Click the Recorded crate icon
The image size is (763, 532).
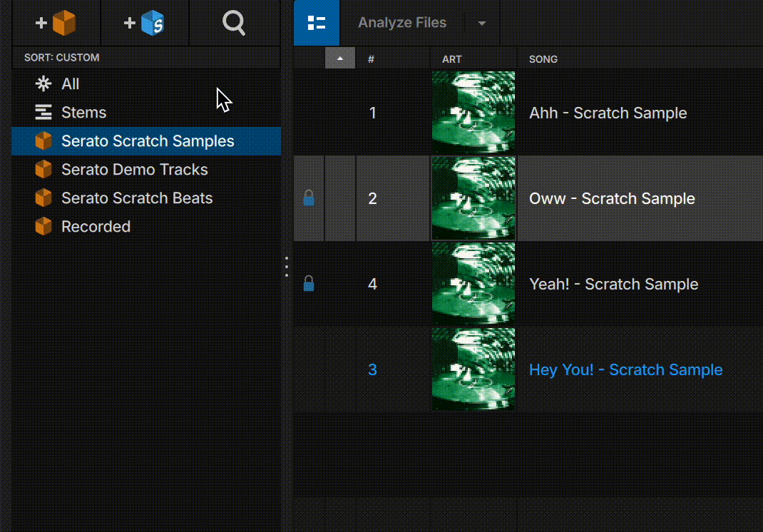(x=43, y=226)
